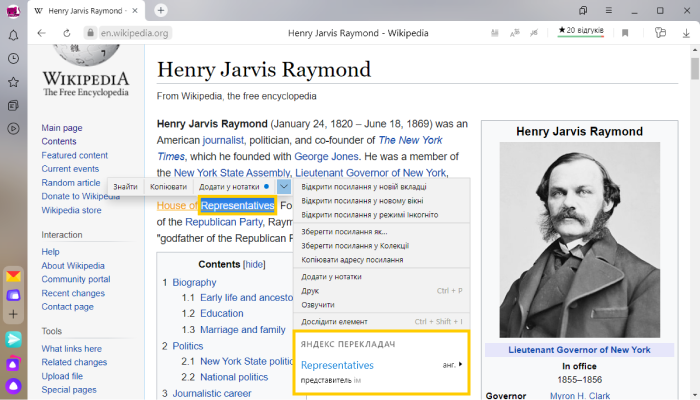Open the journalist link

pyautogui.click(x=223, y=140)
